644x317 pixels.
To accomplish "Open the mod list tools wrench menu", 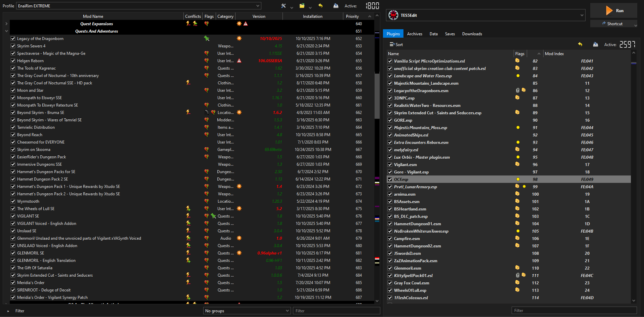I will (284, 6).
